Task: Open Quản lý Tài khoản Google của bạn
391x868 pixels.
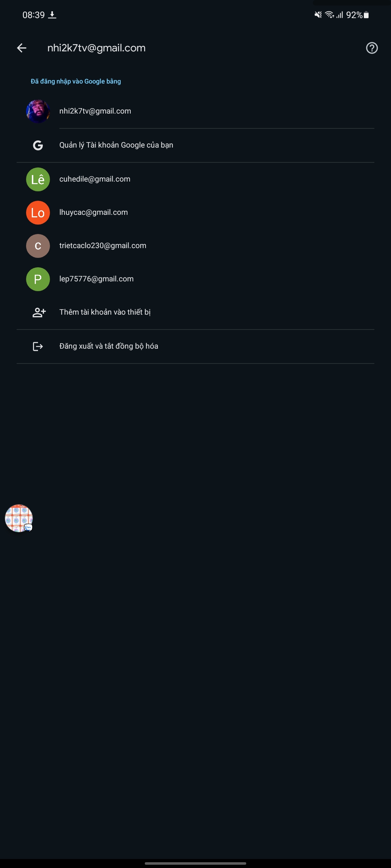Action: 116,145
